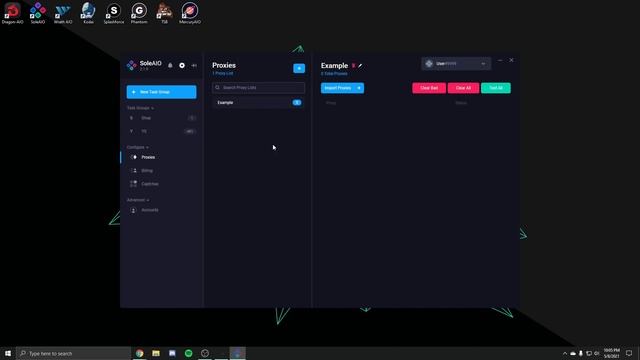Screen dimensions: 640x360
Task: Click the SoleAIO logo in the sidebar
Action: (x=131, y=65)
